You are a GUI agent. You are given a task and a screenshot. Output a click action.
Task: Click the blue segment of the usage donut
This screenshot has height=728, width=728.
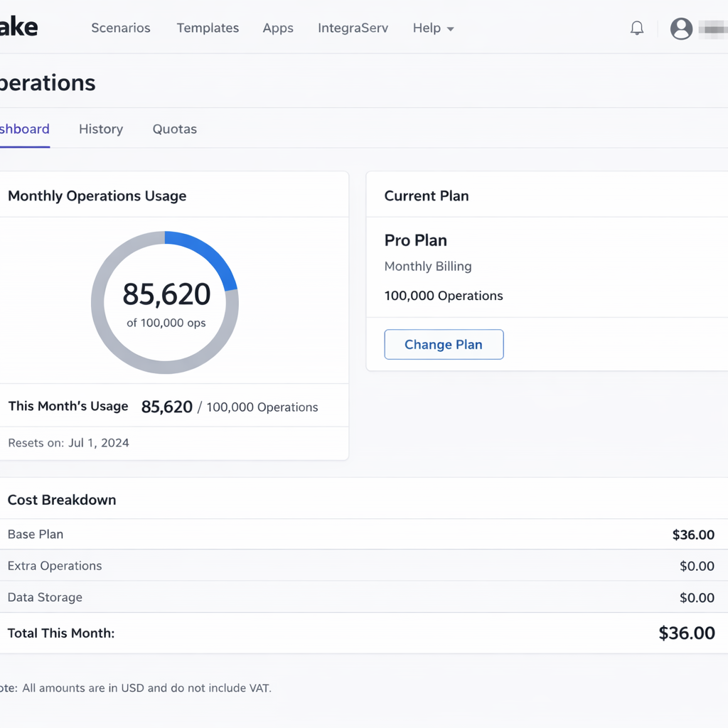point(210,255)
